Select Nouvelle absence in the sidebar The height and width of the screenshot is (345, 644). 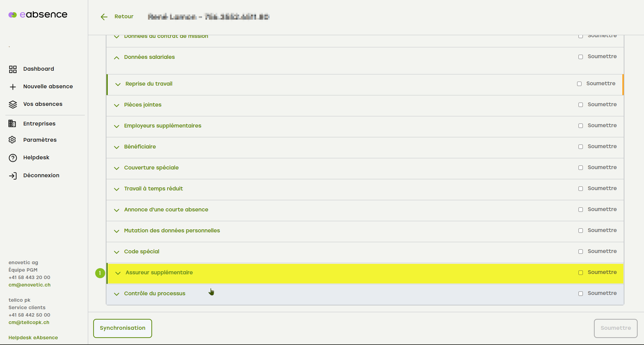point(48,87)
